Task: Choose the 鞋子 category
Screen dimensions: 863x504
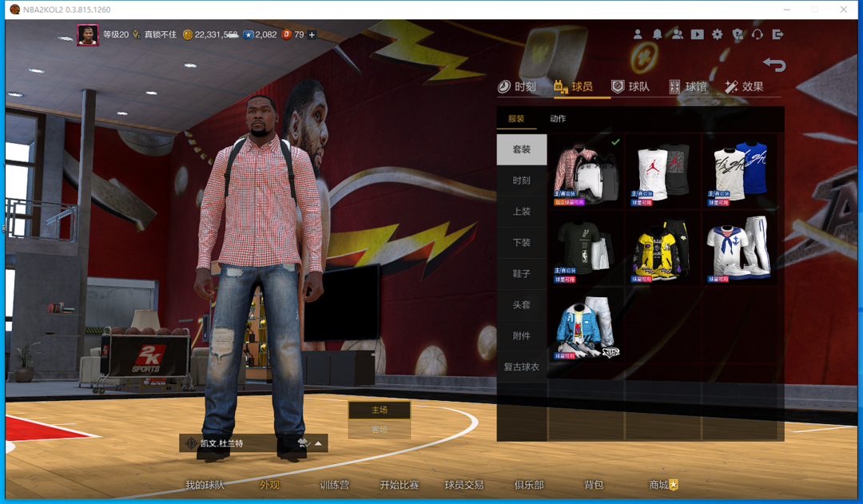Action: click(x=522, y=273)
